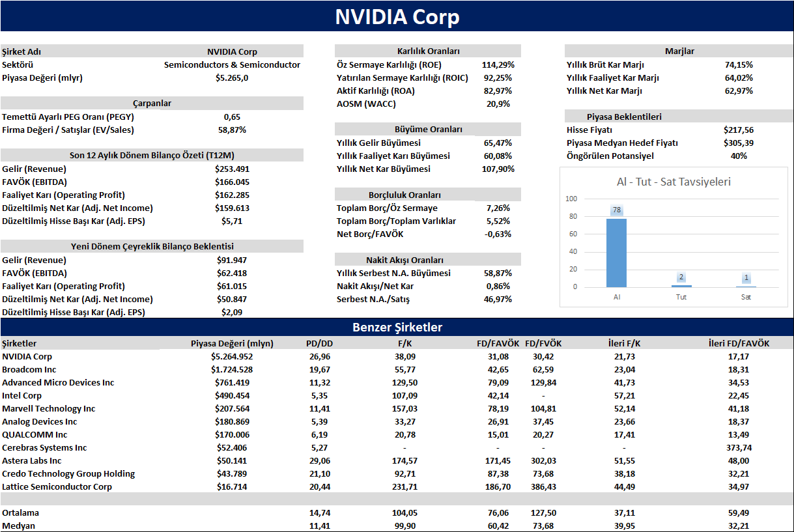Image resolution: width=794 pixels, height=532 pixels.
Task: Select the Broadcom Inc row name
Action: pyautogui.click(x=29, y=369)
